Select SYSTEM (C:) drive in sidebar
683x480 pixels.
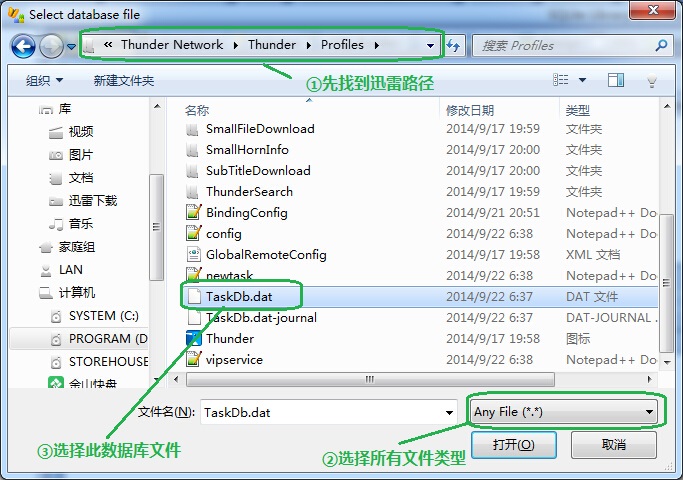103,315
